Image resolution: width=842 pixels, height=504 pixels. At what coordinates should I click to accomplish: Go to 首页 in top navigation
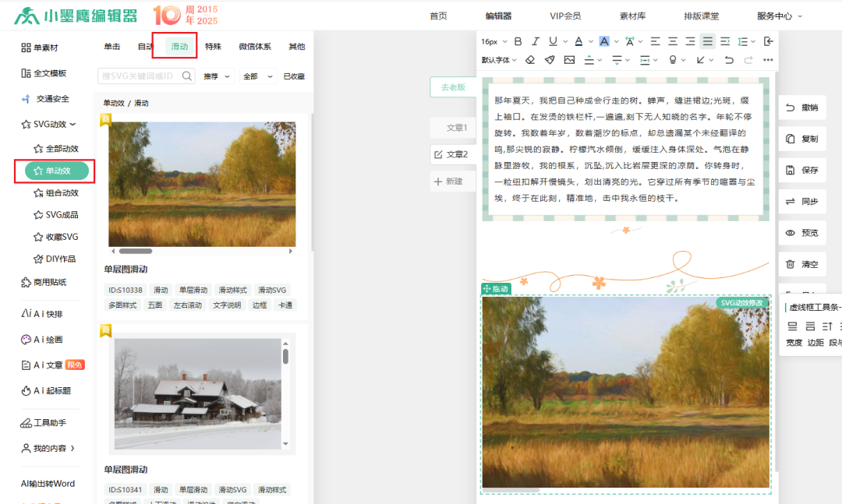438,16
